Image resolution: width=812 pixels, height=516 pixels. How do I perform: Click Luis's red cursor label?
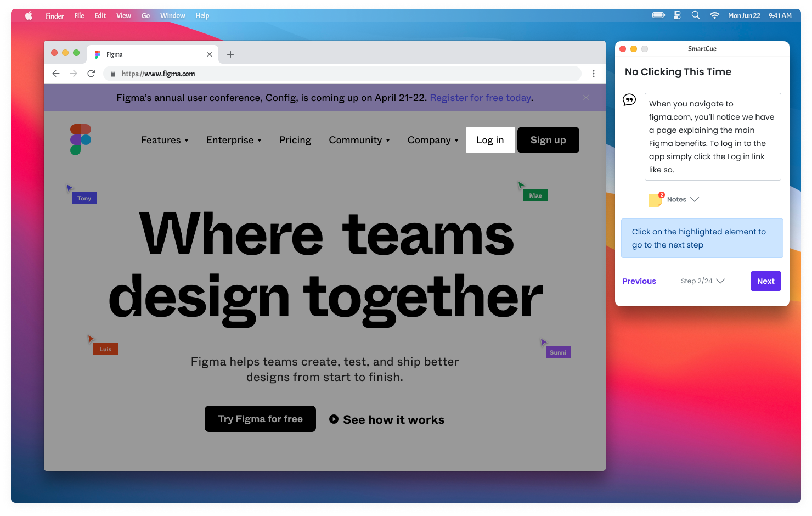pyautogui.click(x=105, y=349)
